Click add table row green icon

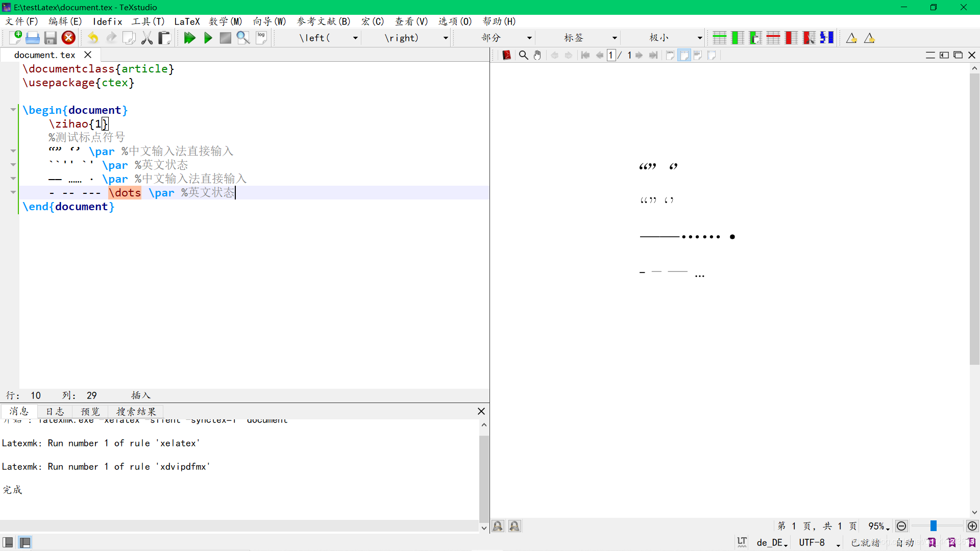tap(719, 38)
